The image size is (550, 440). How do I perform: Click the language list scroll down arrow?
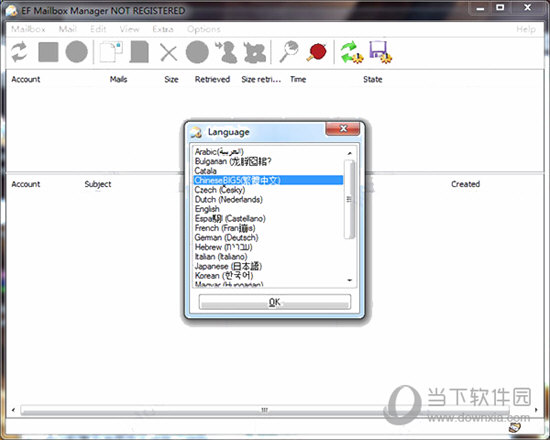(x=349, y=280)
